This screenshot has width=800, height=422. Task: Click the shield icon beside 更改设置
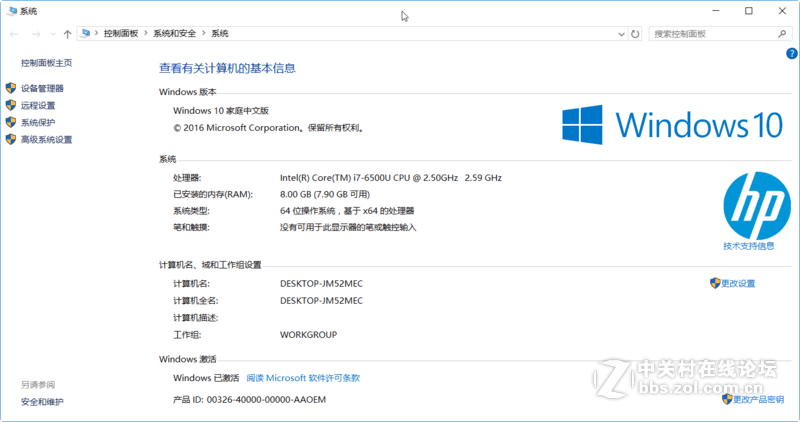pyautogui.click(x=715, y=283)
